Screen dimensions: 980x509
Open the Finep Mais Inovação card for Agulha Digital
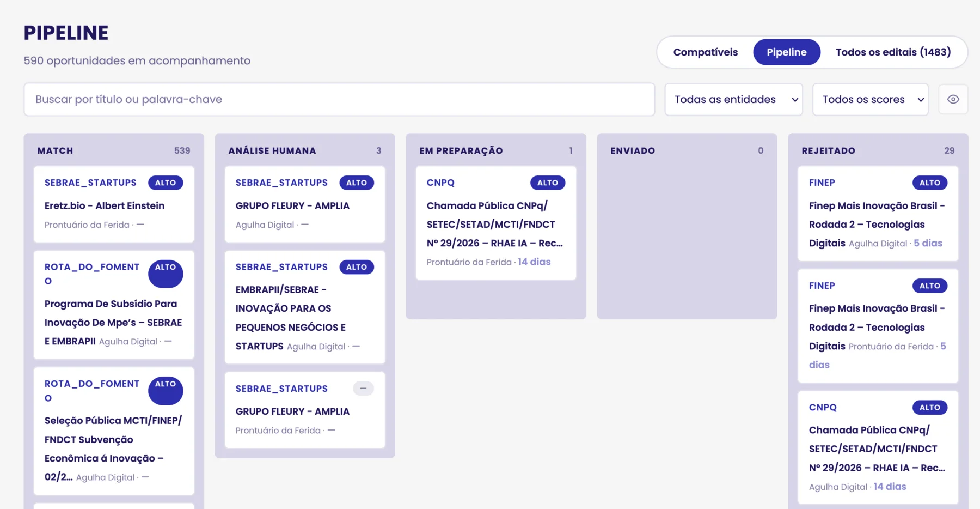(x=878, y=214)
